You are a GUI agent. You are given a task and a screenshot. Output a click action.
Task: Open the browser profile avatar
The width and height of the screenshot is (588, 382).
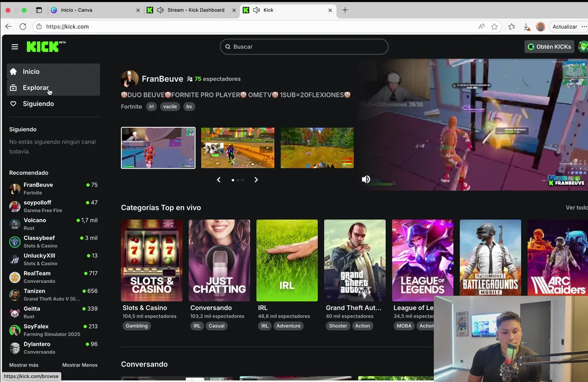click(540, 27)
